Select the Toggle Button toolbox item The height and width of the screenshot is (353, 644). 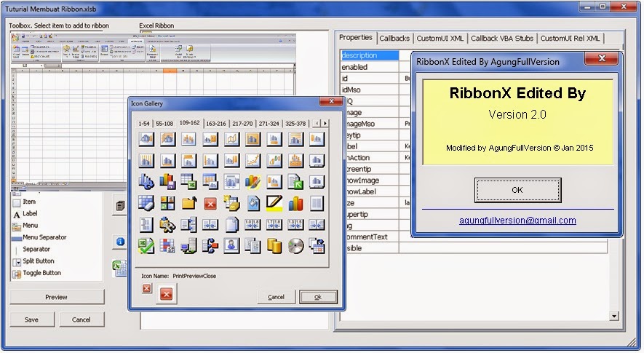[x=37, y=273]
